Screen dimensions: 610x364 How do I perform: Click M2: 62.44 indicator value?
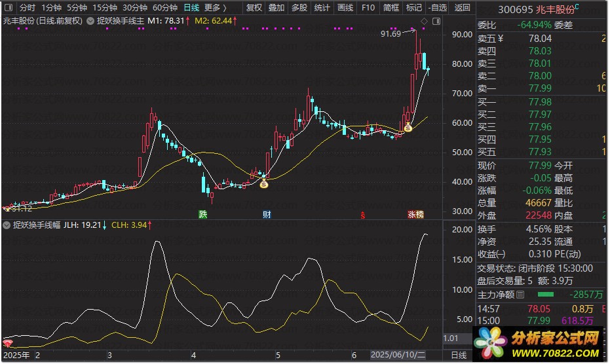[x=213, y=21]
